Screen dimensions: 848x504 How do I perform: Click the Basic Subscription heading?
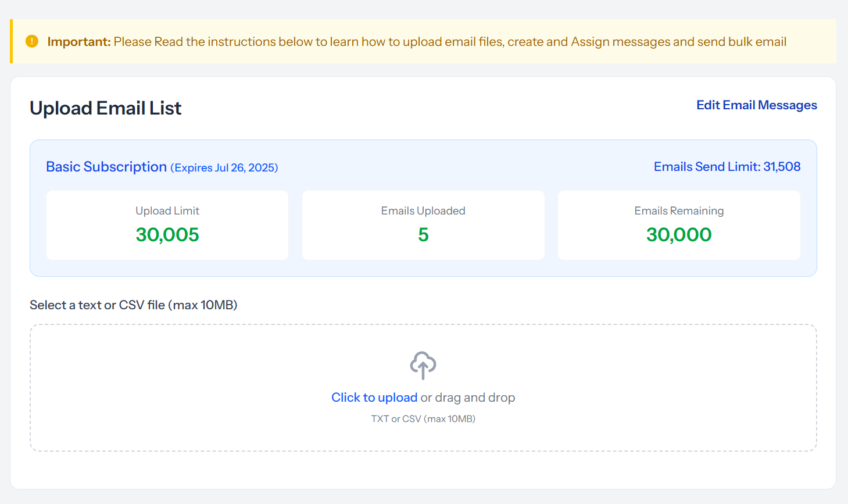[106, 167]
